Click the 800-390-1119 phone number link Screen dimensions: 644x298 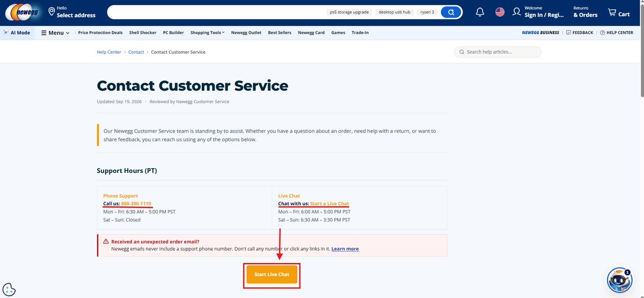[136, 203]
